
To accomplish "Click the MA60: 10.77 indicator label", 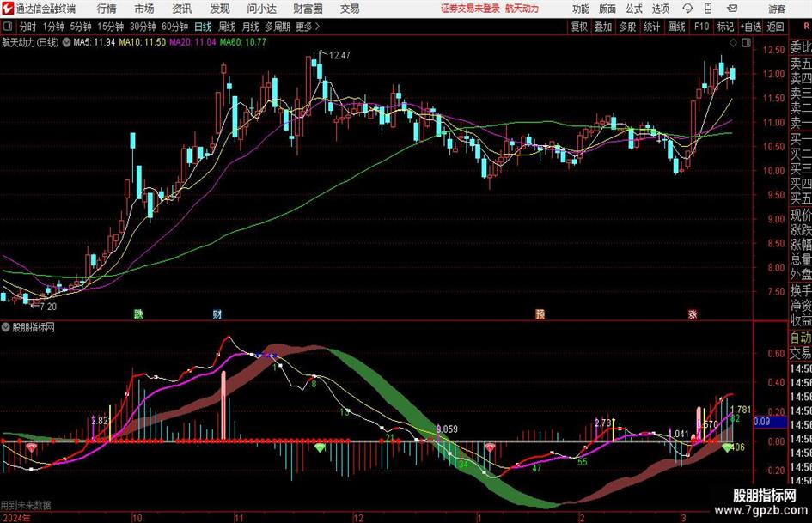I will coord(243,42).
